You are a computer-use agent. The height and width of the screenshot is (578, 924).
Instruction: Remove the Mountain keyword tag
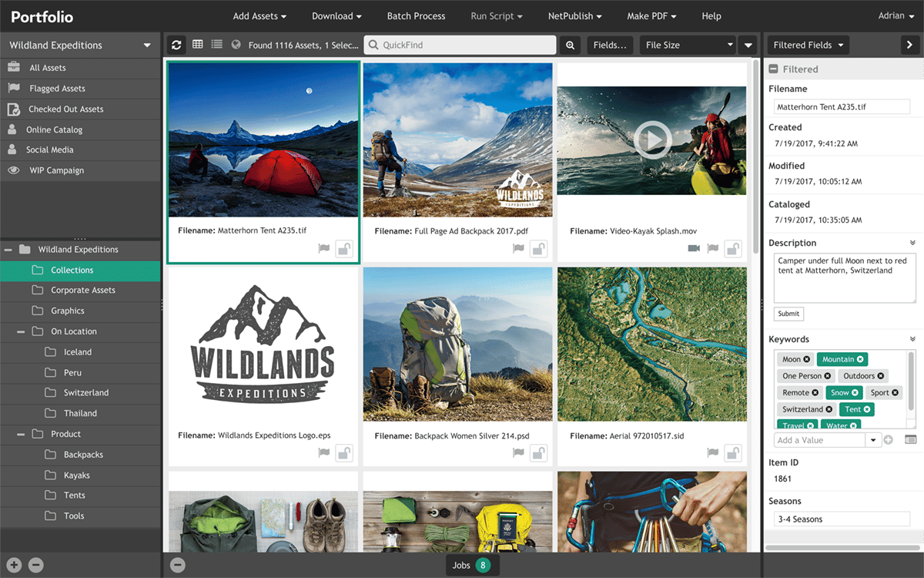[861, 359]
